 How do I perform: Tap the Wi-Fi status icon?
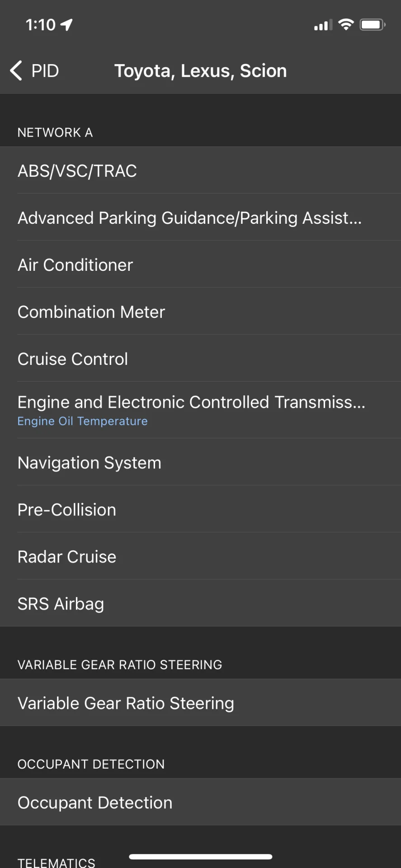(x=346, y=25)
